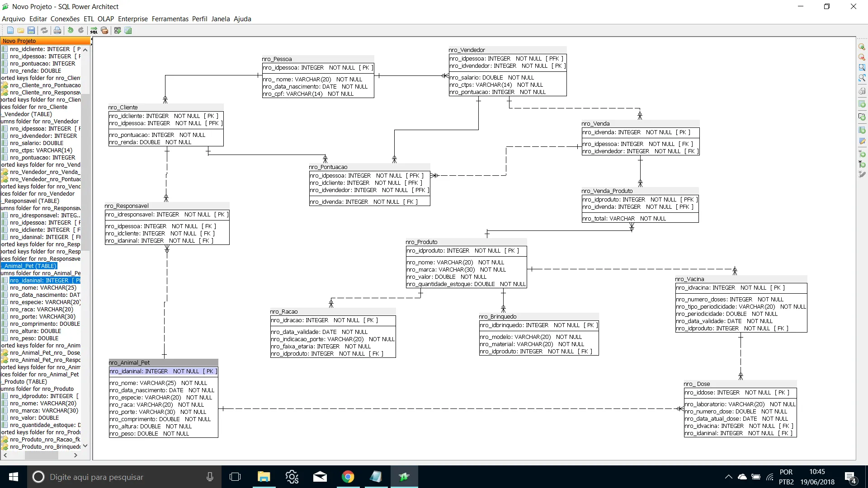Click the Compare Data Models database icon
The height and width of the screenshot is (488, 868).
104,30
